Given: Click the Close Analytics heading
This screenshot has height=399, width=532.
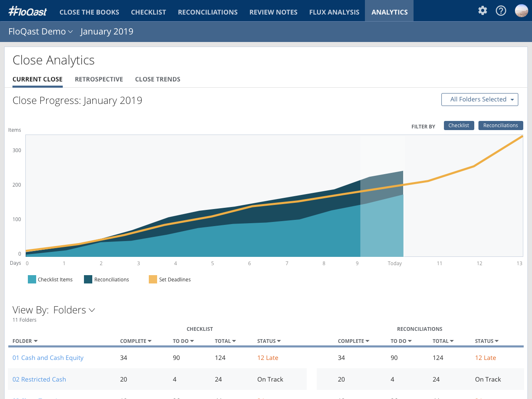Looking at the screenshot, I should pyautogui.click(x=54, y=60).
